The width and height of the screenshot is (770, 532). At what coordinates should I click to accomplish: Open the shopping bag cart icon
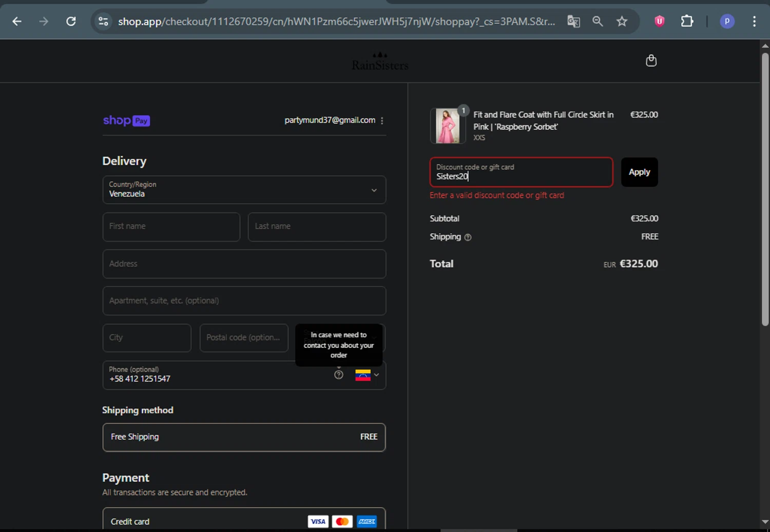(x=651, y=61)
